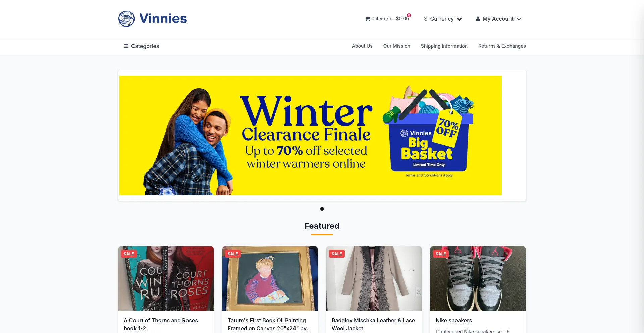
Task: Click the My Account user icon
Action: (478, 19)
